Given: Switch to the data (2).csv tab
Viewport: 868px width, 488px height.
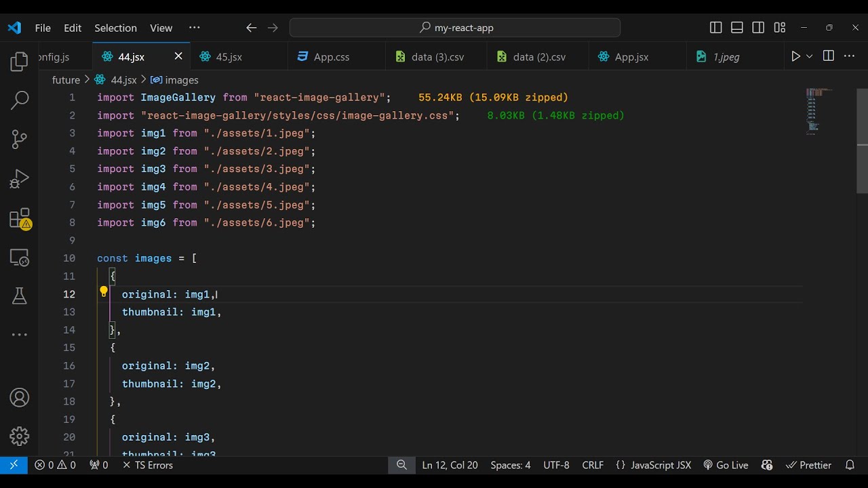Looking at the screenshot, I should 538,57.
